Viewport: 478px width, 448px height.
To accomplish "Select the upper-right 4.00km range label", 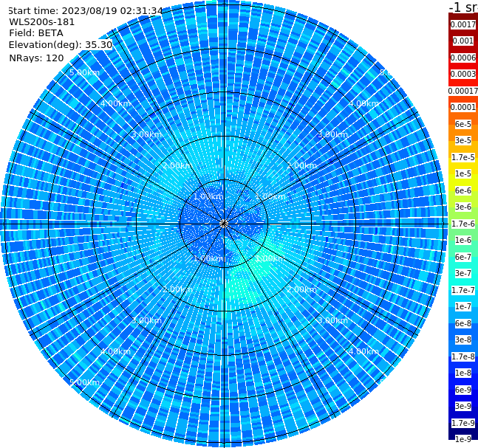I will click(x=364, y=103).
